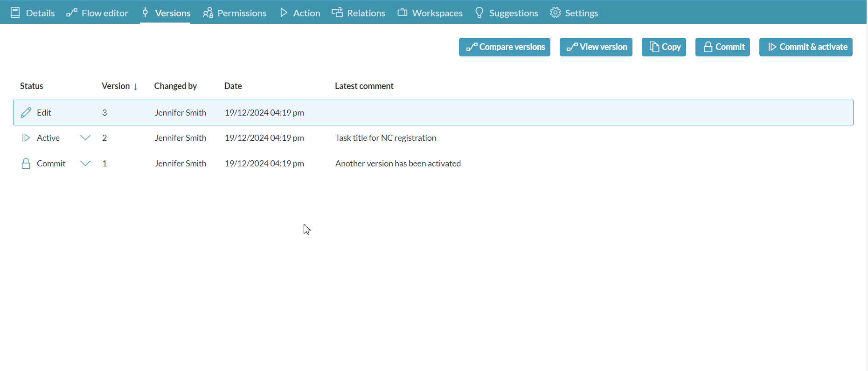Open the Settings tab
868x371 pixels.
tap(574, 13)
